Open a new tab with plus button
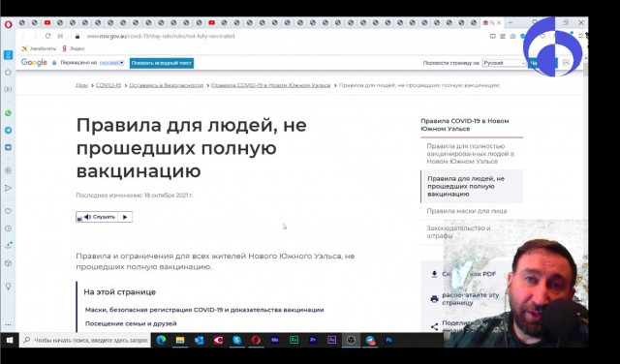620x364 pixels. (x=511, y=23)
